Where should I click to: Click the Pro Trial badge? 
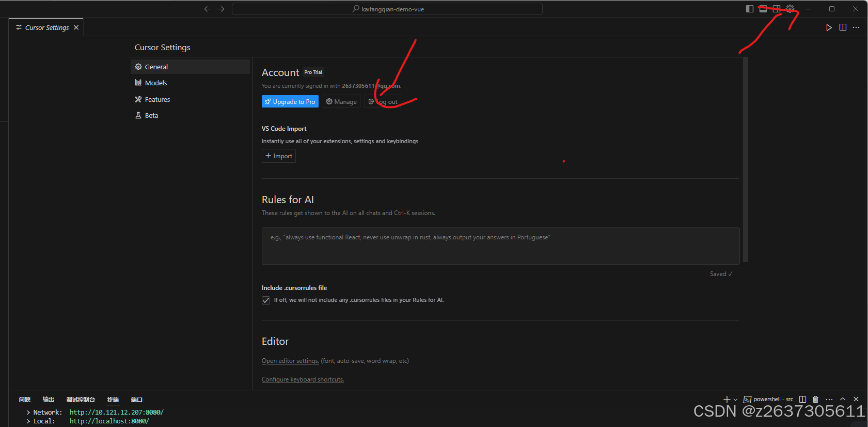313,72
